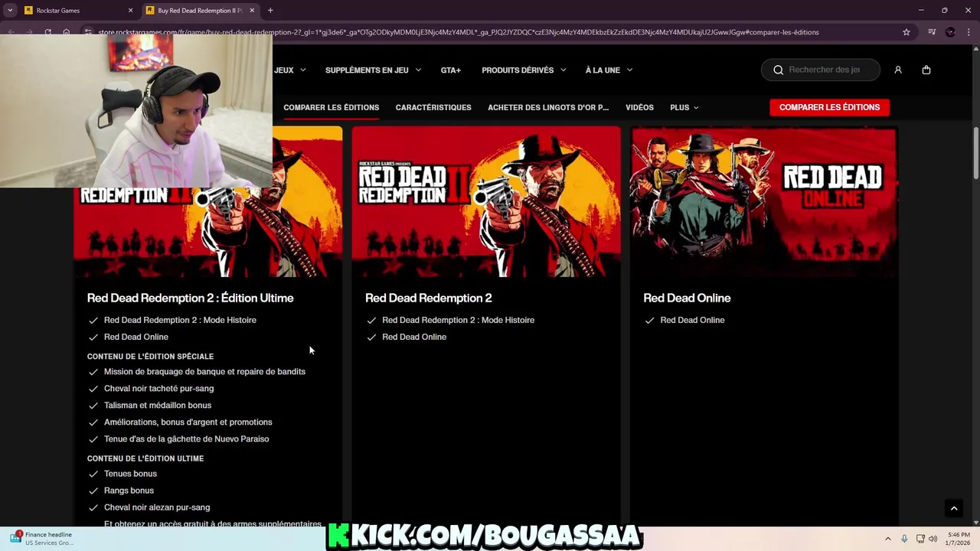This screenshot has width=980, height=551.
Task: Reload the page in the browser
Action: point(47,32)
